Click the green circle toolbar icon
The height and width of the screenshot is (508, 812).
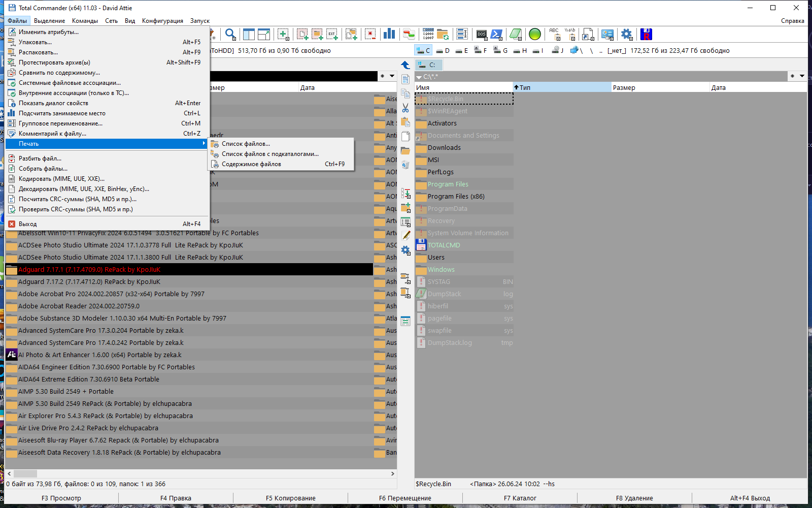pyautogui.click(x=535, y=35)
